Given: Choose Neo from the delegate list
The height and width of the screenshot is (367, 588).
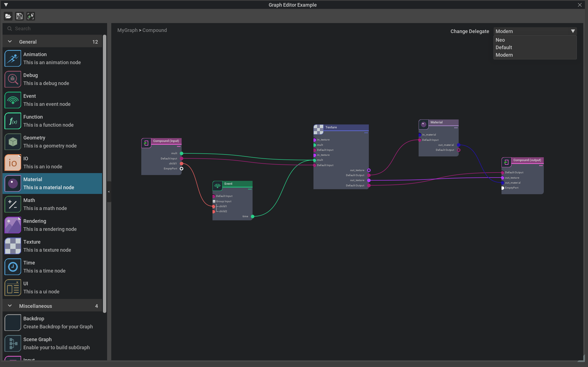Looking at the screenshot, I should coord(500,40).
